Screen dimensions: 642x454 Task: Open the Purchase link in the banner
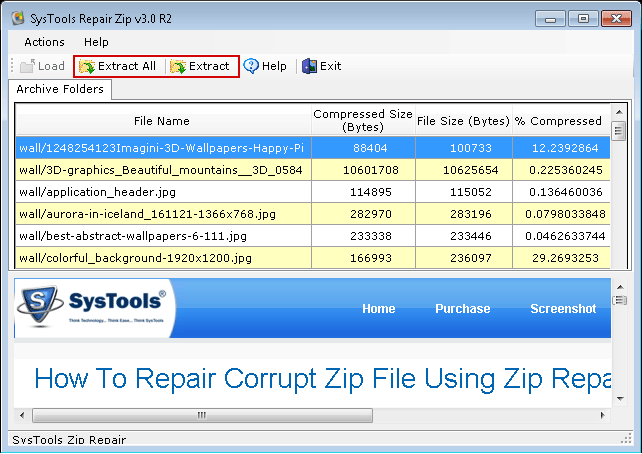pos(463,308)
